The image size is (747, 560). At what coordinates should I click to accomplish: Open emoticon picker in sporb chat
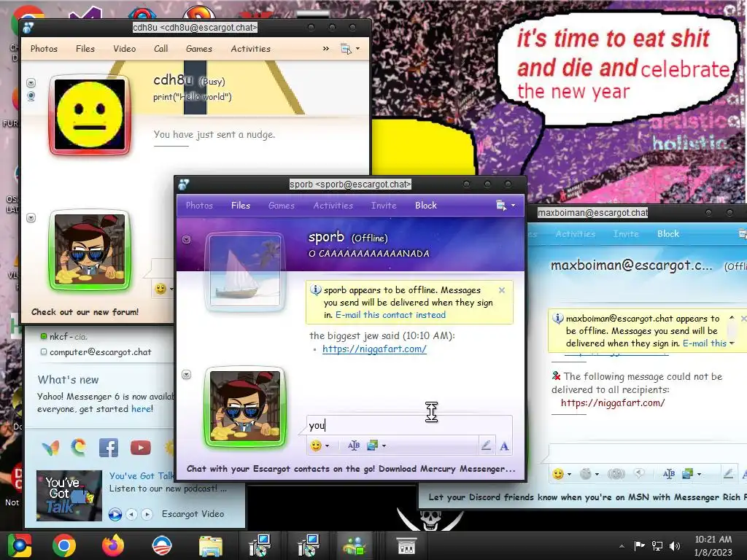(315, 446)
